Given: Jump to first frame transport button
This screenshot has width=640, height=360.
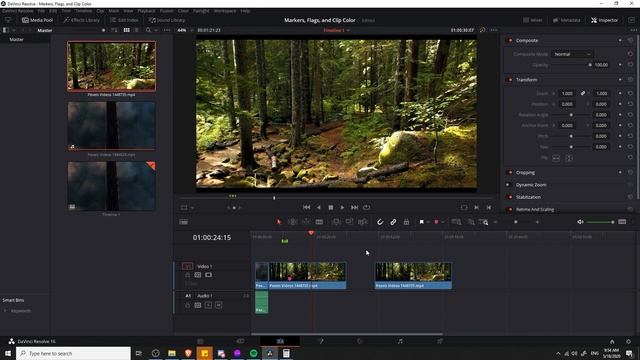Looking at the screenshot, I should [x=307, y=207].
